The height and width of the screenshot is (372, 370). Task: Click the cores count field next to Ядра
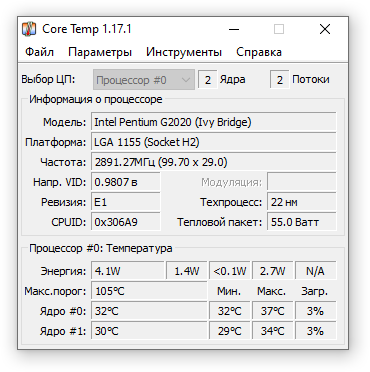(208, 80)
